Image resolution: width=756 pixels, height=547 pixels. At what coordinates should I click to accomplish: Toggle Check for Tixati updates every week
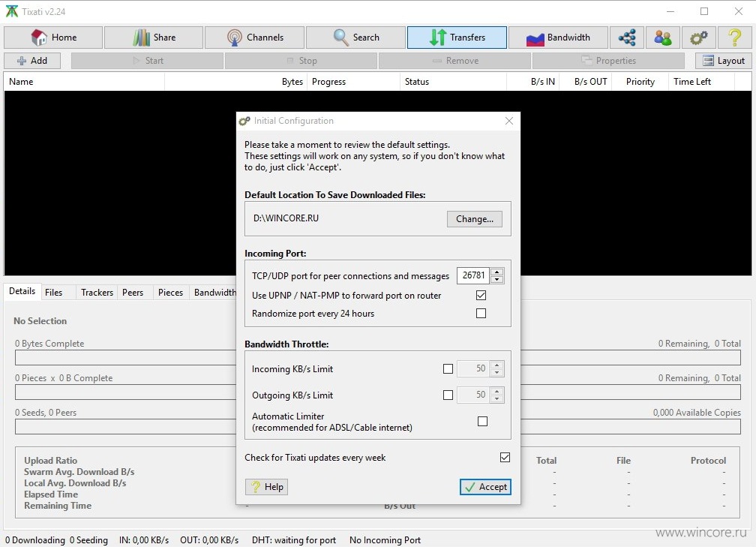[505, 457]
